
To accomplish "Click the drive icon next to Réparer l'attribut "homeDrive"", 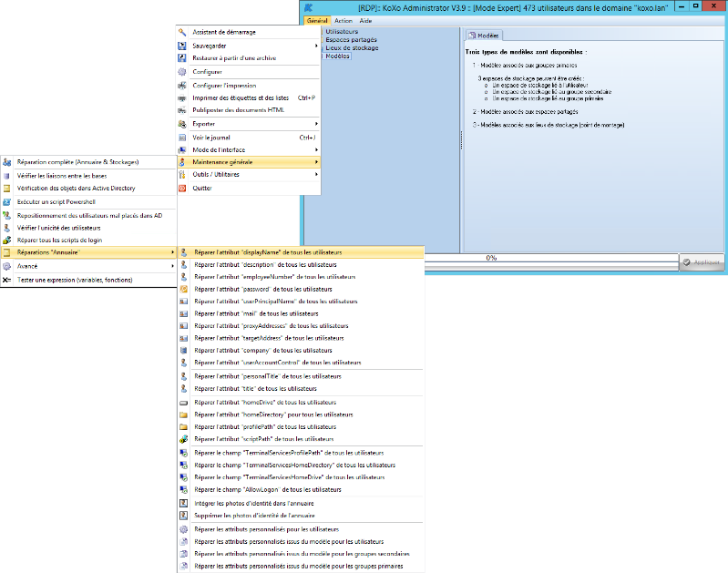I will [x=184, y=403].
